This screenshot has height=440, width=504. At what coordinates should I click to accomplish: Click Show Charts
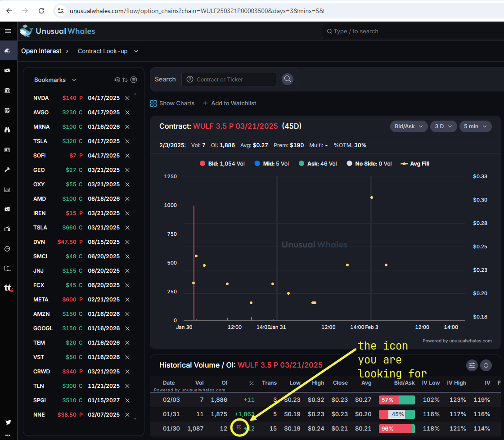point(172,103)
